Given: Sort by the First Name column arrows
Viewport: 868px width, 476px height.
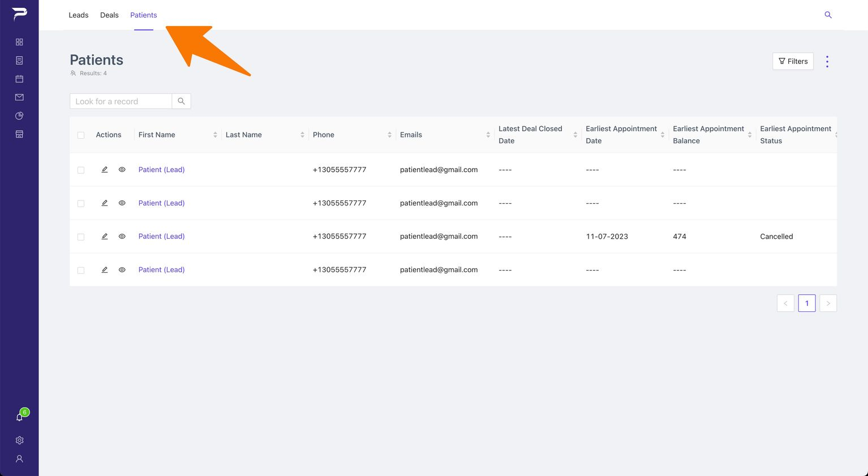Looking at the screenshot, I should tap(215, 135).
